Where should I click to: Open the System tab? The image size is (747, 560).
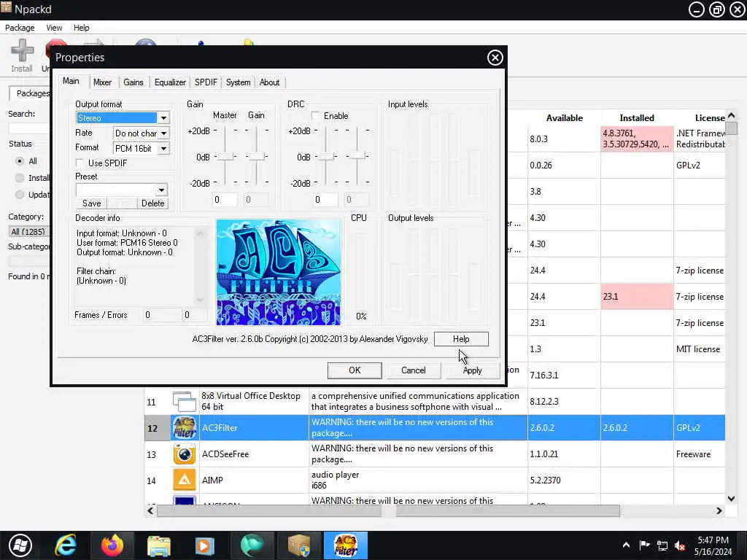click(239, 82)
